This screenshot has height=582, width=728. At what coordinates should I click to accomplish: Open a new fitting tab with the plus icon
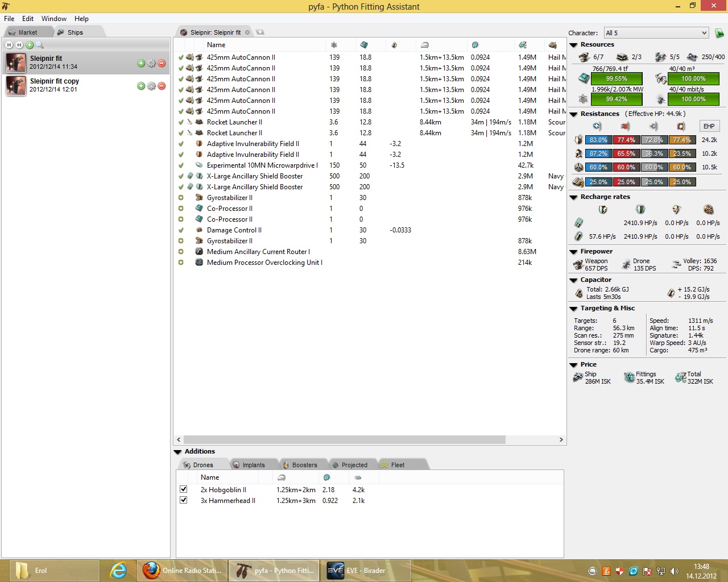[260, 32]
